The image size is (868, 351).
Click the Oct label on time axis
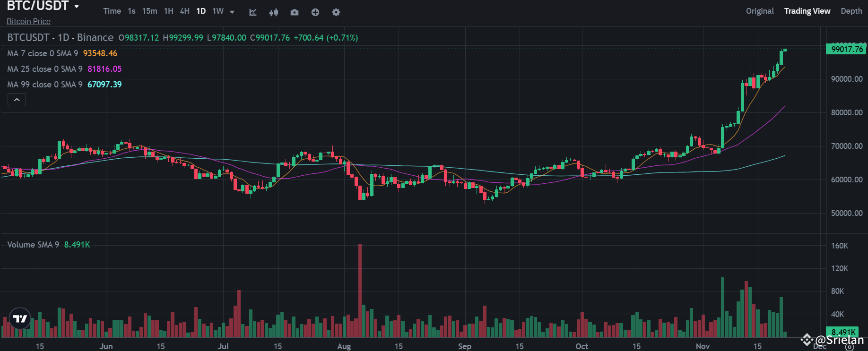point(582,346)
